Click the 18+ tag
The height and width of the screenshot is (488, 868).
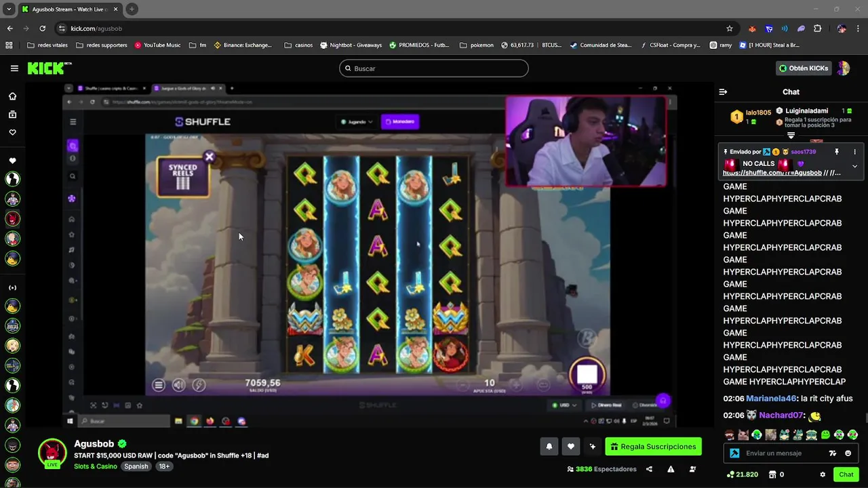164,466
